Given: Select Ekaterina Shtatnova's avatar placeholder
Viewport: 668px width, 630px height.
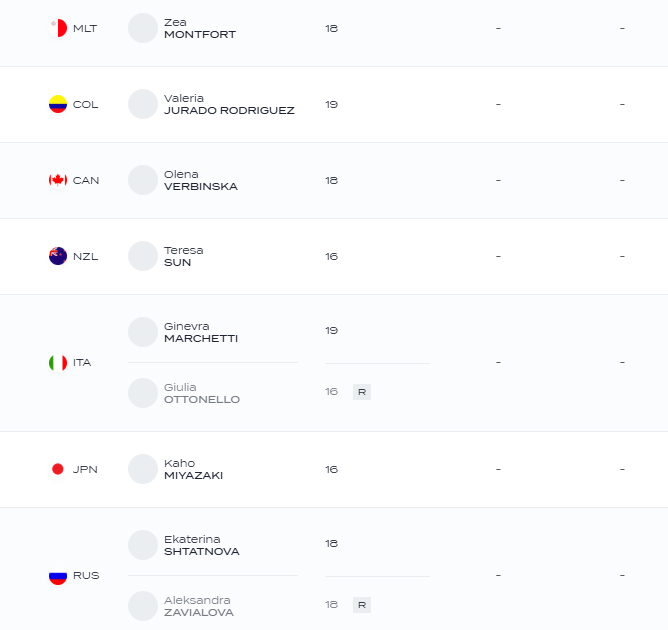Looking at the screenshot, I should point(143,545).
